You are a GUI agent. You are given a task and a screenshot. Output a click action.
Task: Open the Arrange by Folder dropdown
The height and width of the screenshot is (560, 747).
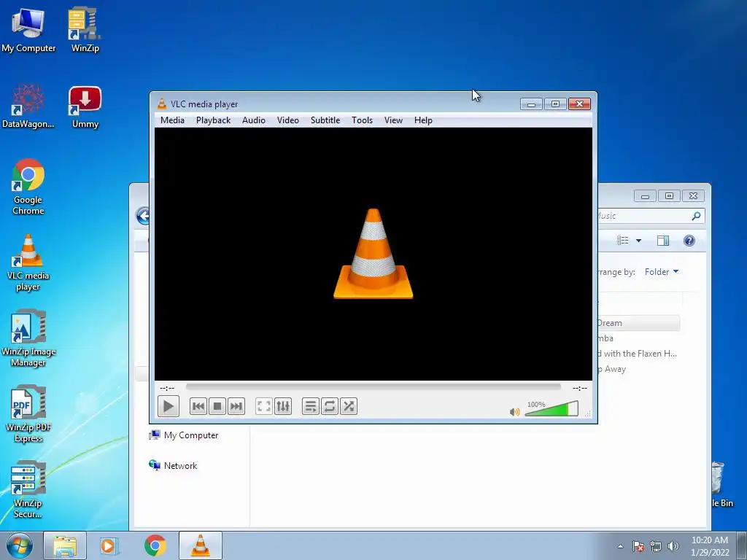click(x=661, y=272)
